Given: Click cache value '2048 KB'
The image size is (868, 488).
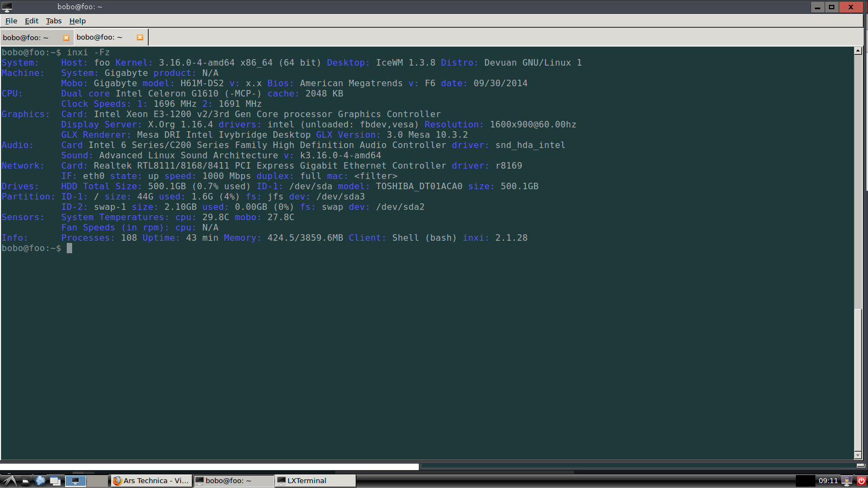Looking at the screenshot, I should (324, 94).
